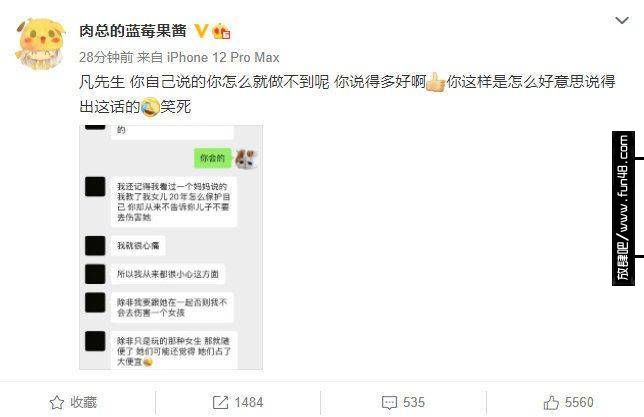Click the thumbs-up emoji in post text

point(436,82)
